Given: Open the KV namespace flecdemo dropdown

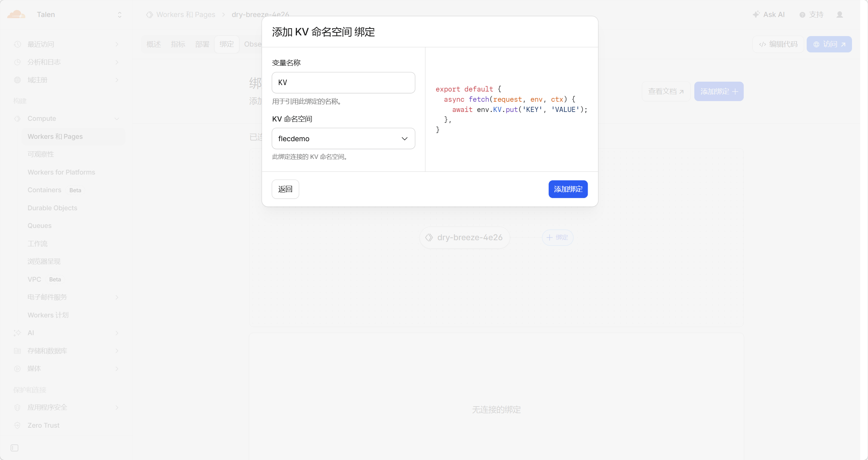Looking at the screenshot, I should (x=343, y=138).
